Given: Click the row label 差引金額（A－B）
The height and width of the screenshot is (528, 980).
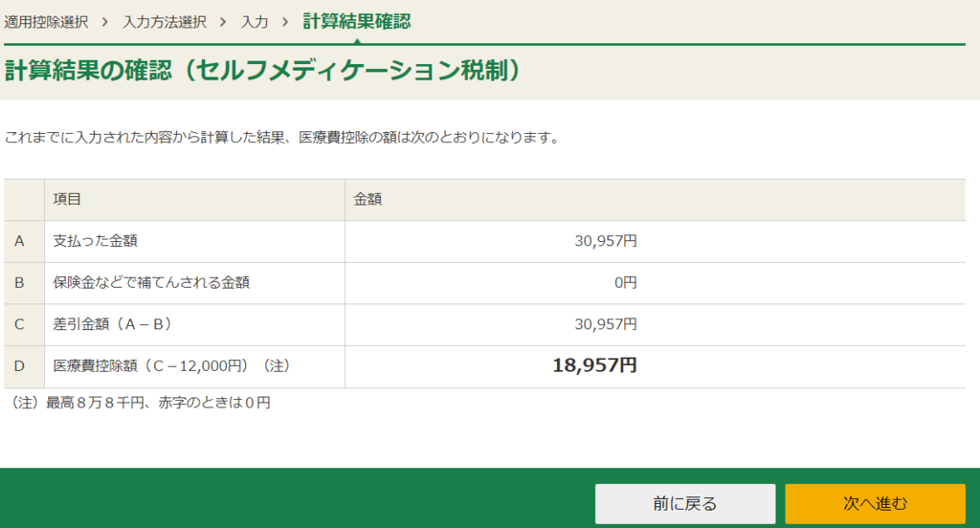Looking at the screenshot, I should point(112,324).
